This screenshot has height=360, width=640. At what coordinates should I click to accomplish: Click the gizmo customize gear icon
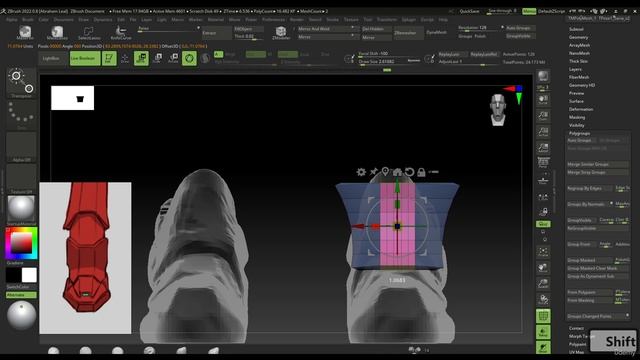[x=361, y=172]
